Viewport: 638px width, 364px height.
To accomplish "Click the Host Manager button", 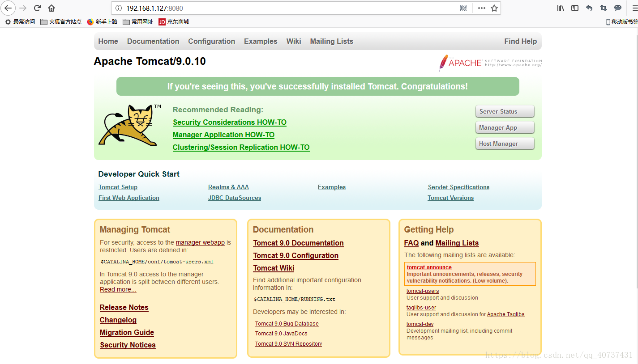I will pos(505,144).
